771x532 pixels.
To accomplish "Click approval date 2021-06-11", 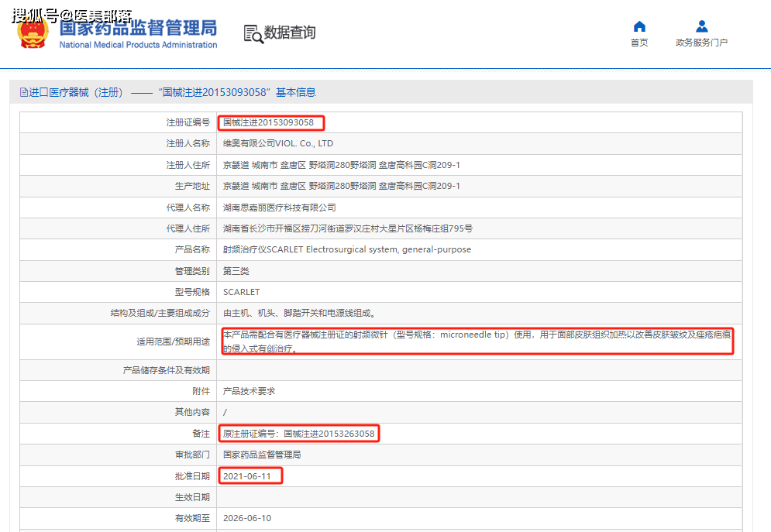I will (x=247, y=476).
